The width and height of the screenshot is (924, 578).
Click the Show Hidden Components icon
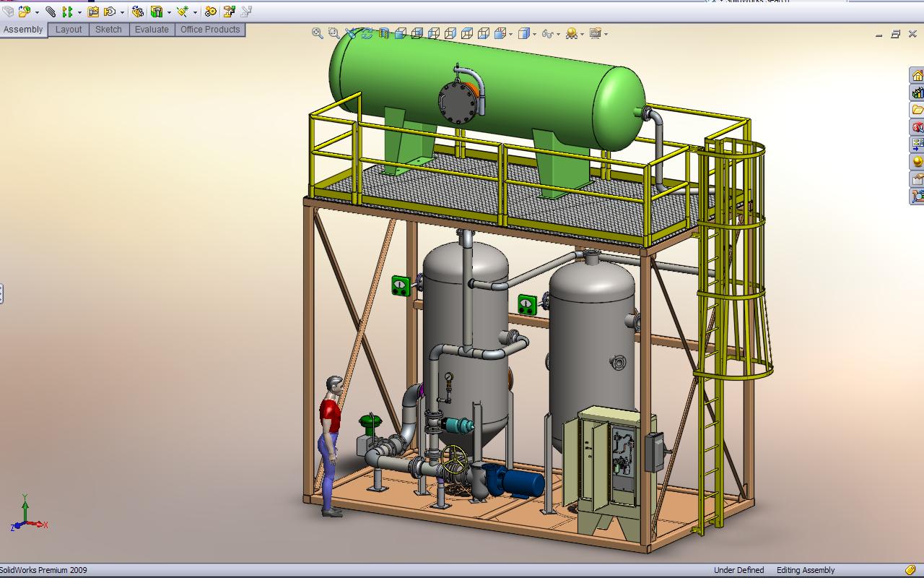[x=137, y=12]
